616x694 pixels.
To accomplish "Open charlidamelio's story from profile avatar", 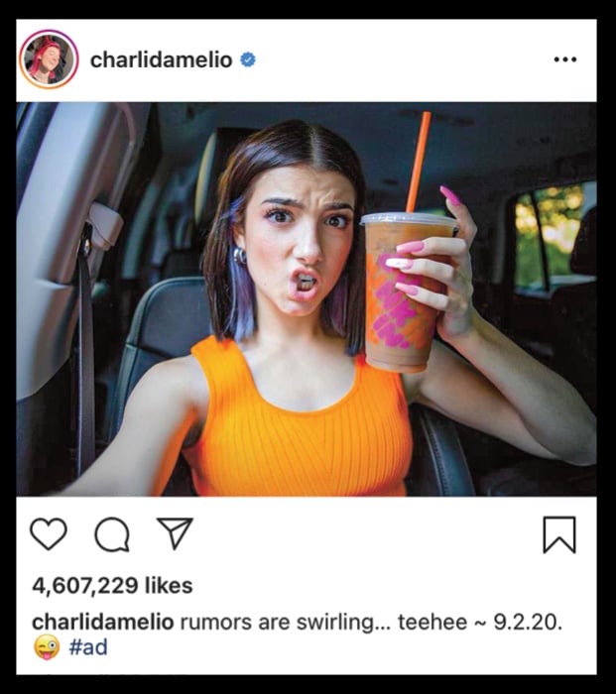I will click(x=49, y=59).
